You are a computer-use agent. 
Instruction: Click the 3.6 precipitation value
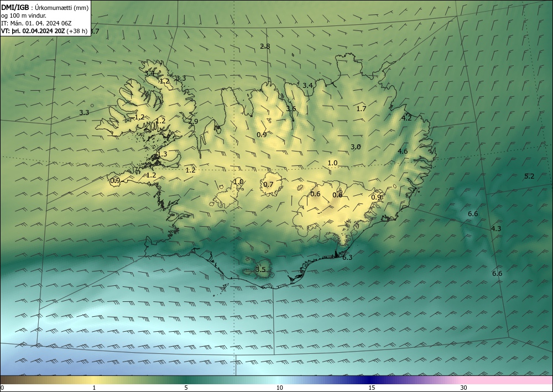tap(291, 108)
